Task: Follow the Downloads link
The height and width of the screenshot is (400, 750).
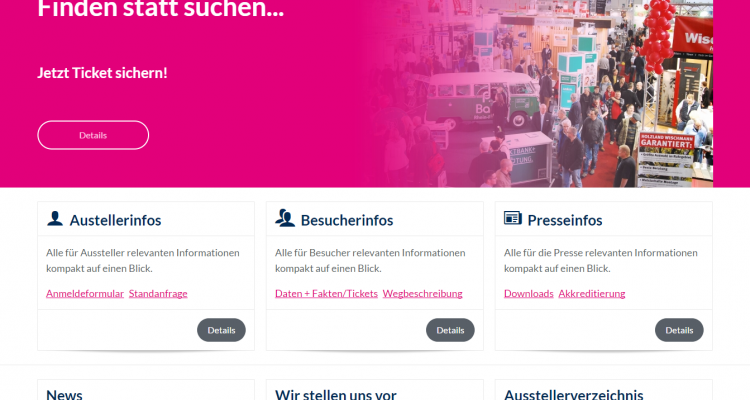Action: 529,293
